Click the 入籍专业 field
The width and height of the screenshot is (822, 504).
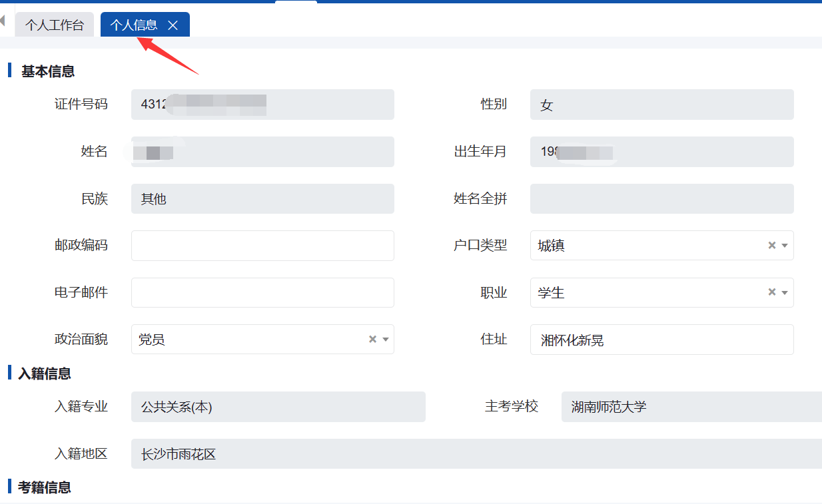[278, 407]
